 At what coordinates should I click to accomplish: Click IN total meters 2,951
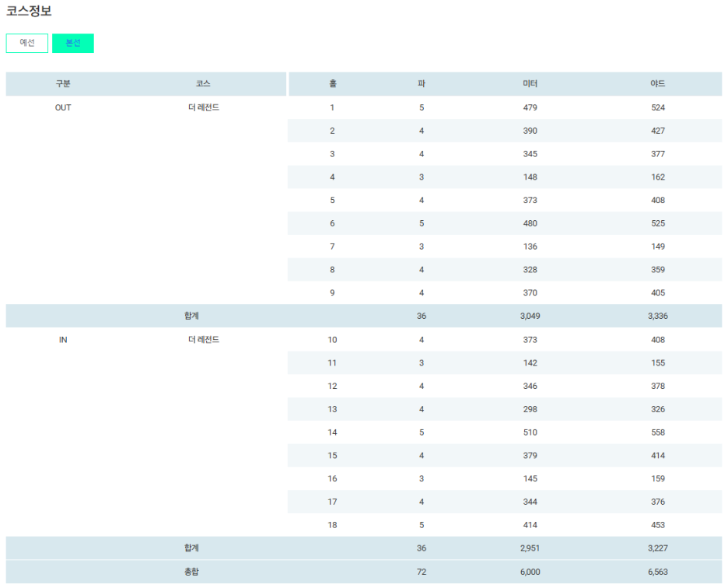(530, 548)
